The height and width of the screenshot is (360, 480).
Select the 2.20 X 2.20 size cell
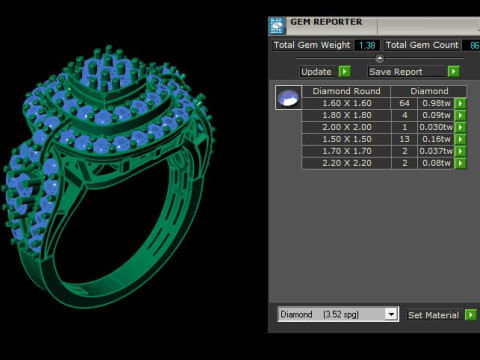[347, 163]
